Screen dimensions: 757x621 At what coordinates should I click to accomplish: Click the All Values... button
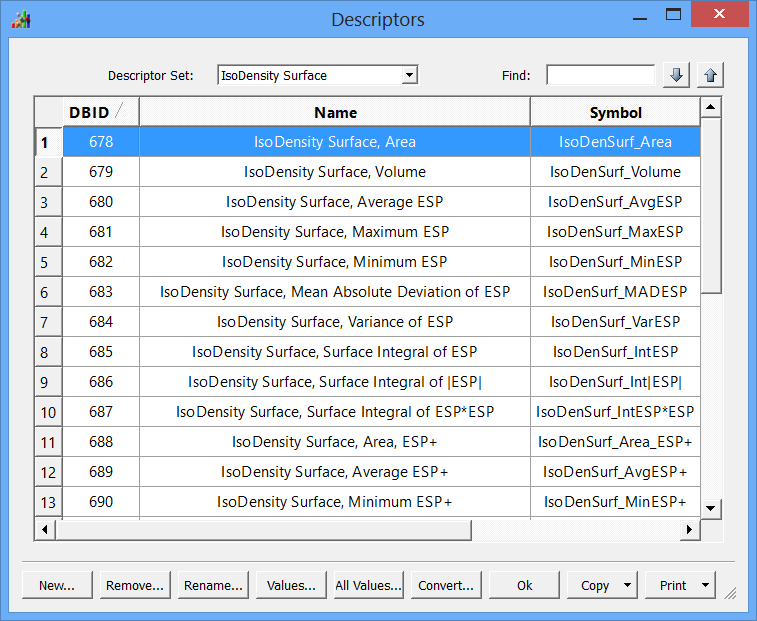(369, 585)
